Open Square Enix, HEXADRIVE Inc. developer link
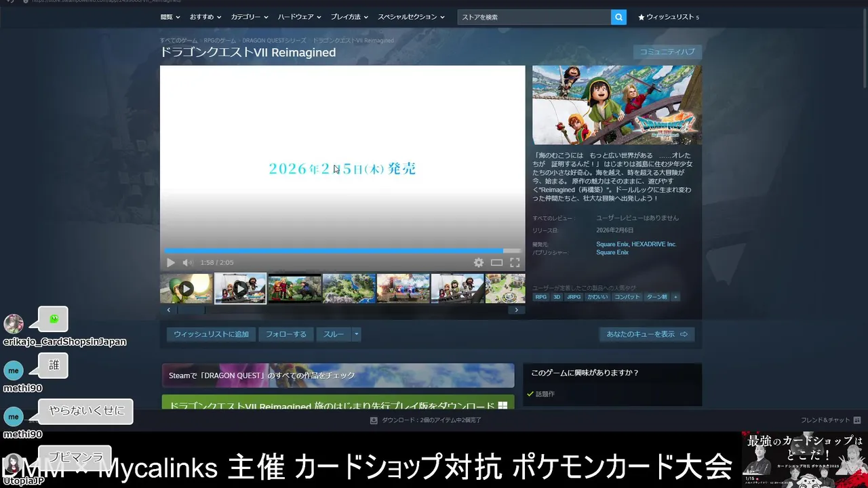Viewport: 868px width, 488px height. point(636,244)
